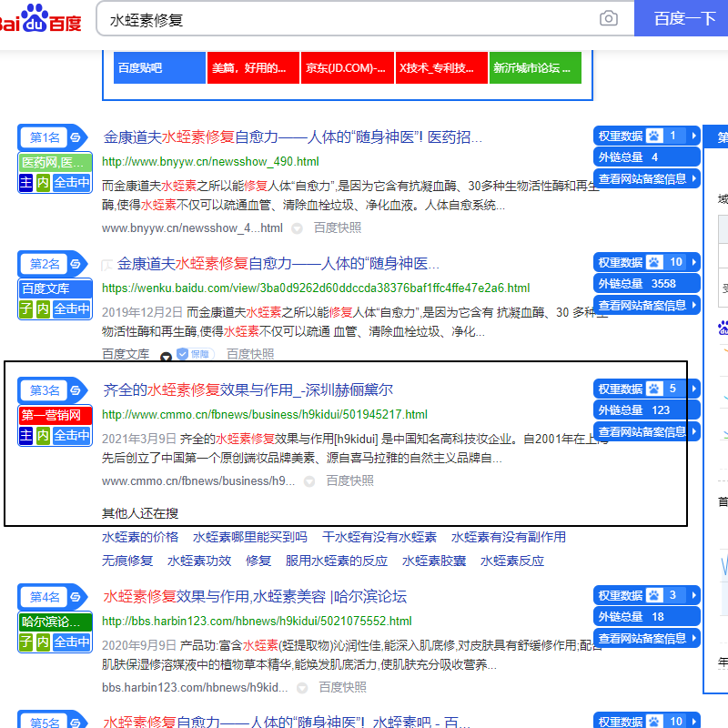Select the 百度贴吧 blue tile
The height and width of the screenshot is (728, 728).
(159, 67)
